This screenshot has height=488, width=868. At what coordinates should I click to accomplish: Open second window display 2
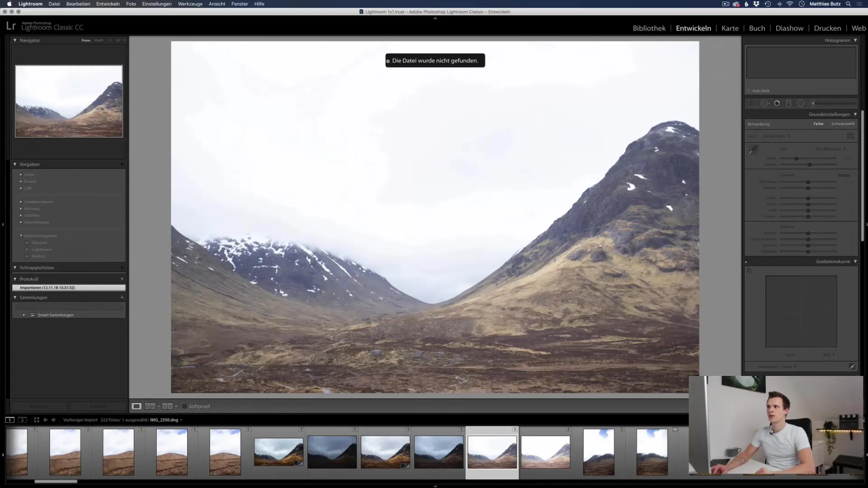click(x=22, y=420)
